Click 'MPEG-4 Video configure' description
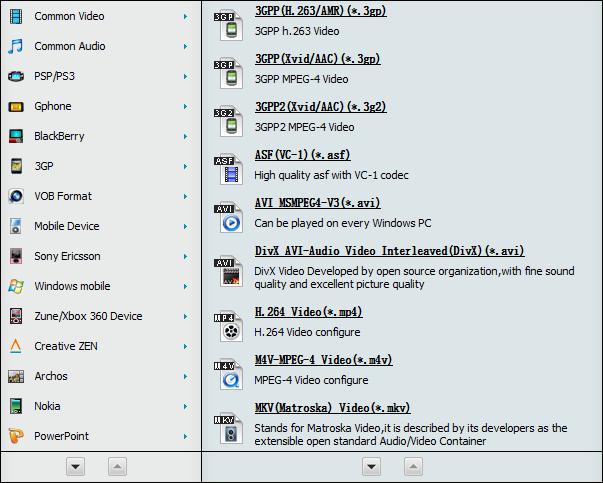Viewport: 603px width, 483px height. (x=311, y=380)
